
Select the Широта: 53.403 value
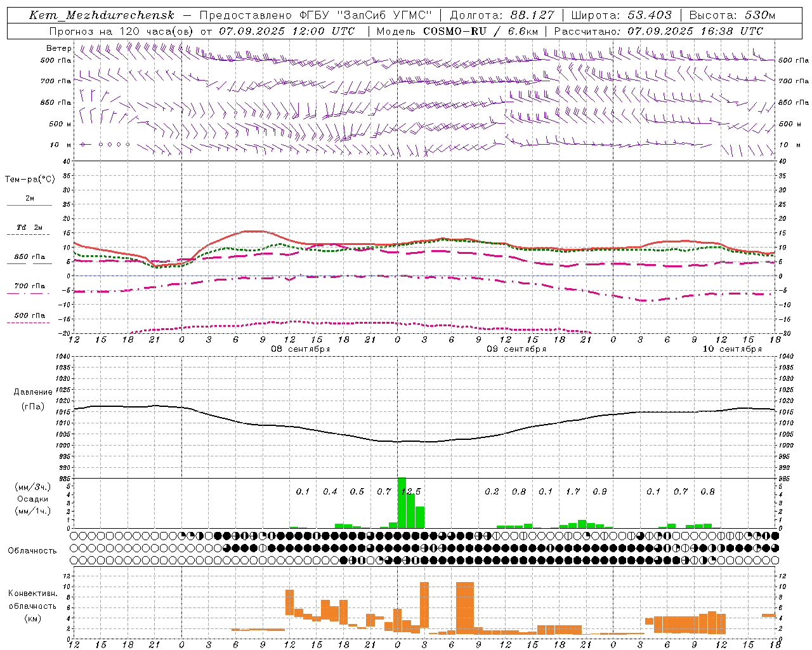621,15
